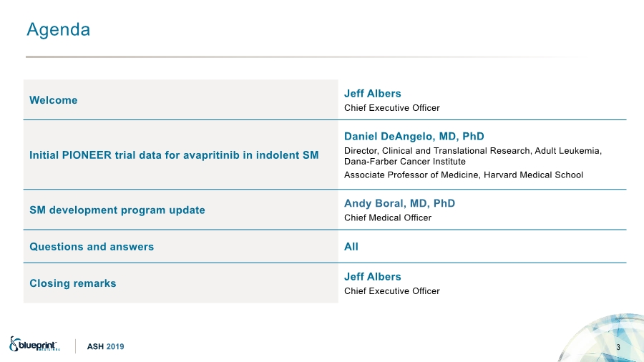644x362 pixels.
Task: Click Andy Boral, MD, PhD name
Action: click(x=399, y=203)
